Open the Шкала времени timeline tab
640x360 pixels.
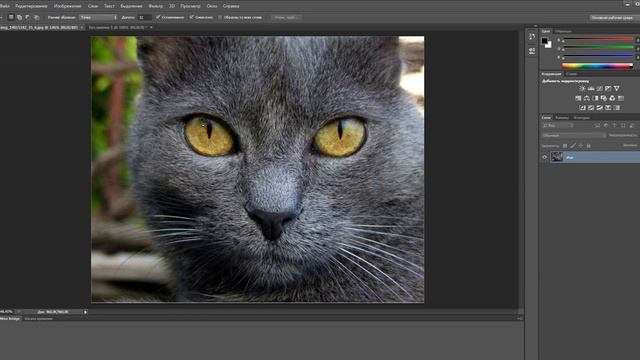(38, 319)
